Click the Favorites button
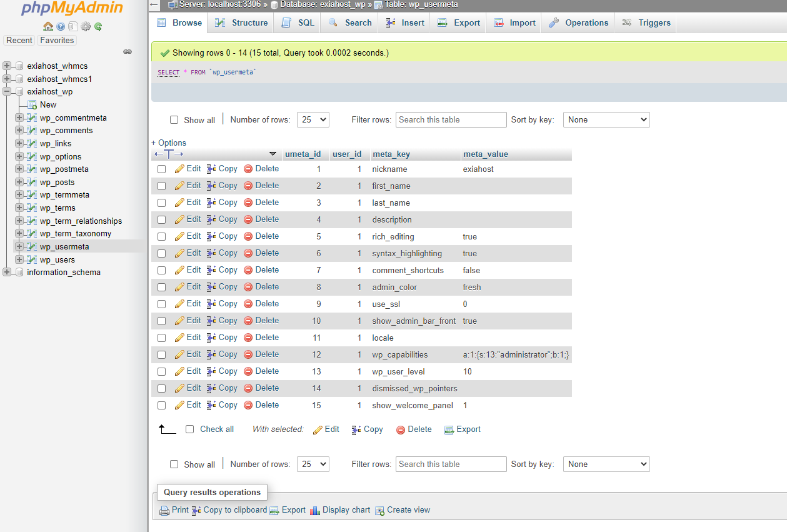Image resolution: width=787 pixels, height=532 pixels. pyautogui.click(x=57, y=40)
